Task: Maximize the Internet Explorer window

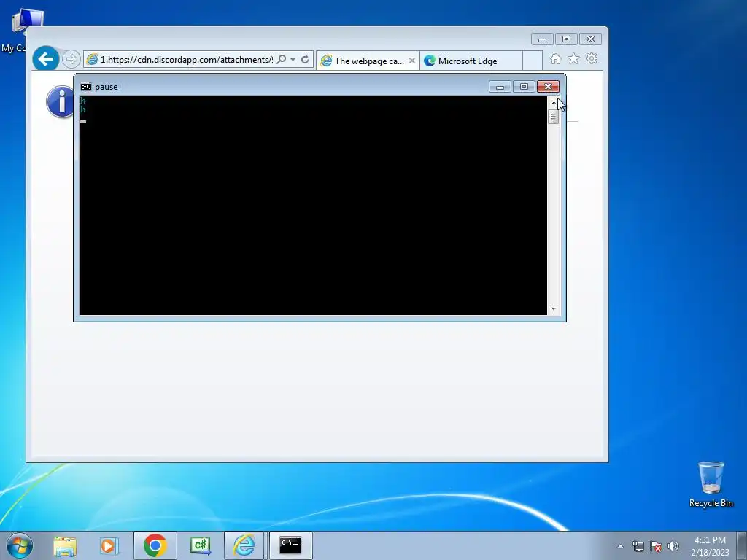Action: coord(566,39)
